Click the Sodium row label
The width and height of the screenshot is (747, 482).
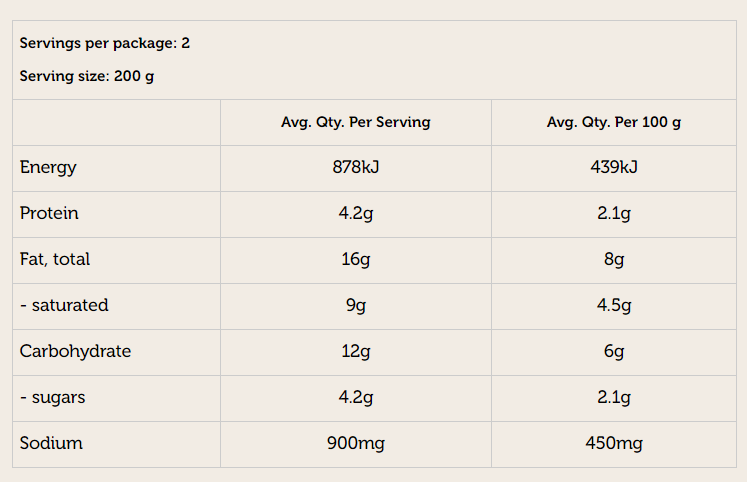click(x=51, y=443)
